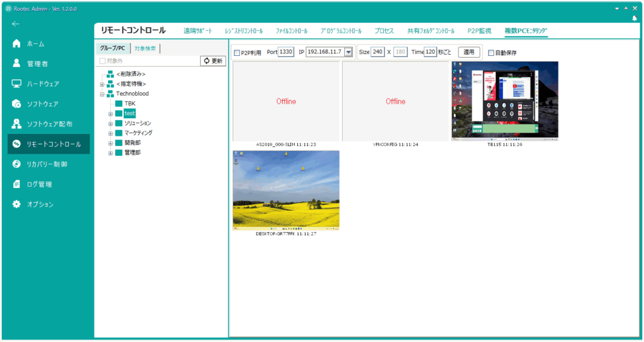
Task: Click the Log Management (ログ管理) icon
Action: pos(17,184)
